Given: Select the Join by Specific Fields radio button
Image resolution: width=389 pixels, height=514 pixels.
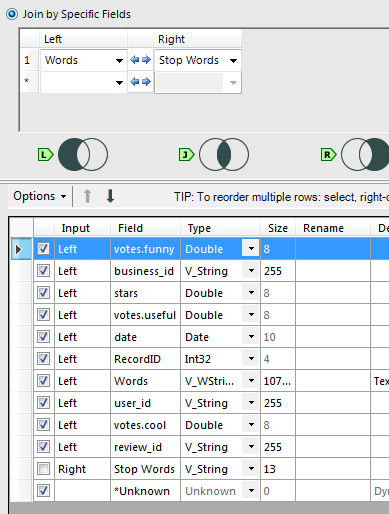Looking at the screenshot, I should [12, 14].
